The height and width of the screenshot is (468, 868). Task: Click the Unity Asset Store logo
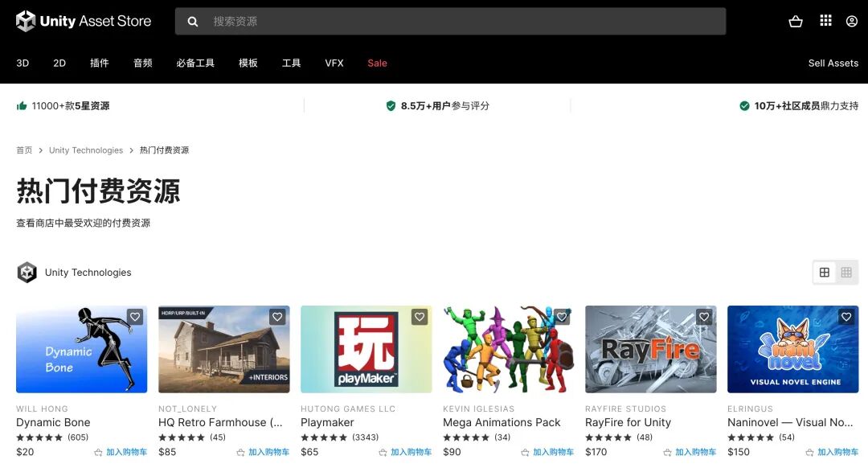84,21
